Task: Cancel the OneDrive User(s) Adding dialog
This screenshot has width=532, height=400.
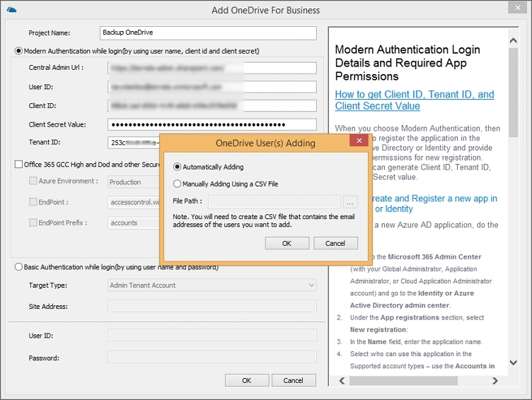Action: coord(335,243)
